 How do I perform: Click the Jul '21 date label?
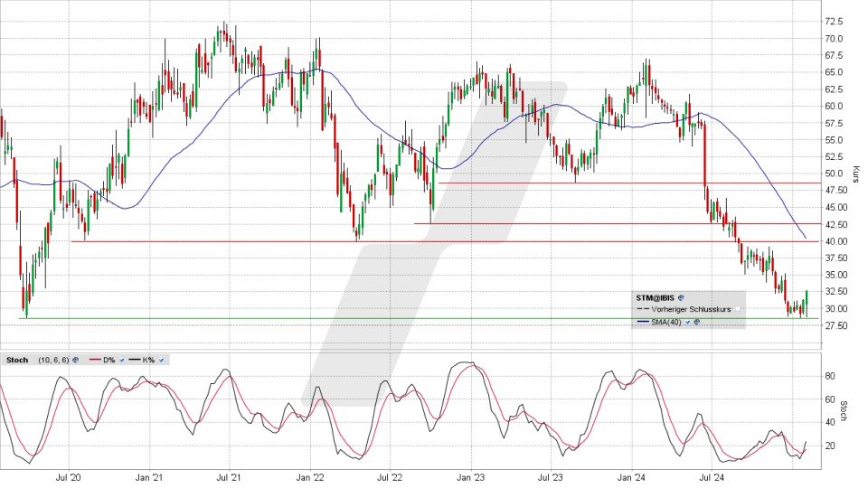pos(228,477)
